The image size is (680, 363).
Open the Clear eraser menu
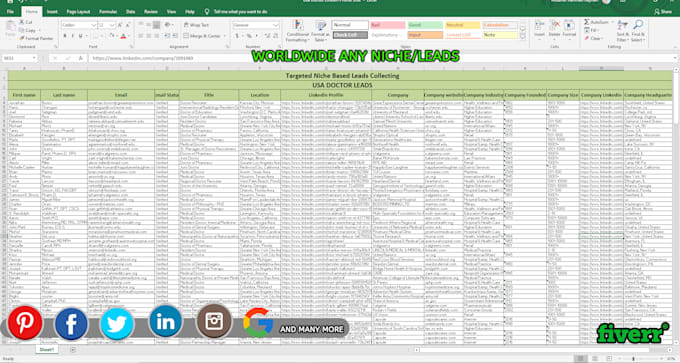594,38
